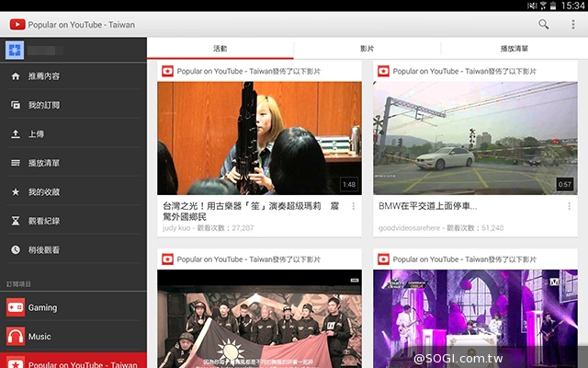Open 我的收藏 favorites star item
The width and height of the screenshot is (588, 368).
click(x=43, y=192)
